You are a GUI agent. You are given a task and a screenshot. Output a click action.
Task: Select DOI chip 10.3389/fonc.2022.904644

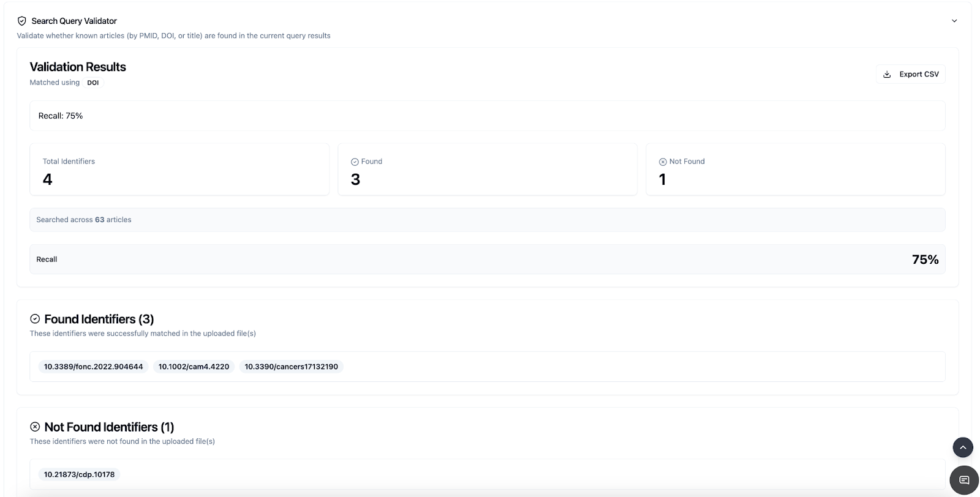(x=93, y=367)
